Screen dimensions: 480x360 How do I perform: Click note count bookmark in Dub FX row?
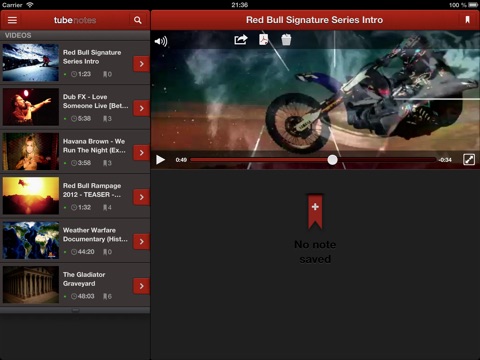(x=107, y=118)
